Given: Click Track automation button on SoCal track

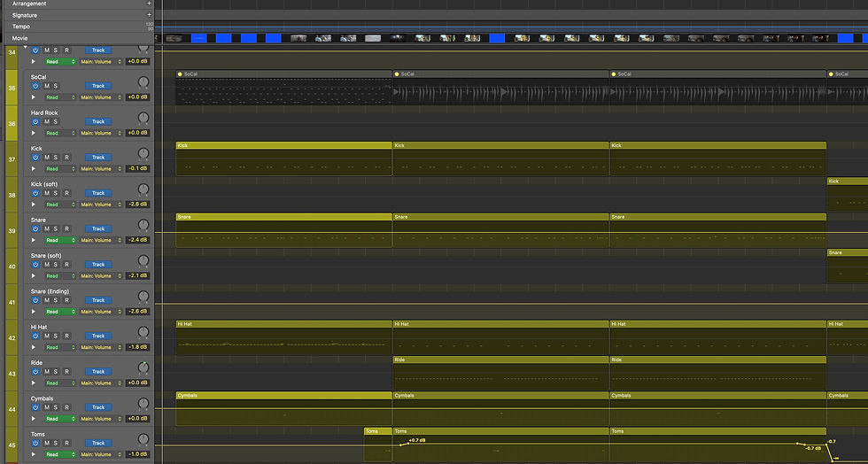Looking at the screenshot, I should (98, 86).
